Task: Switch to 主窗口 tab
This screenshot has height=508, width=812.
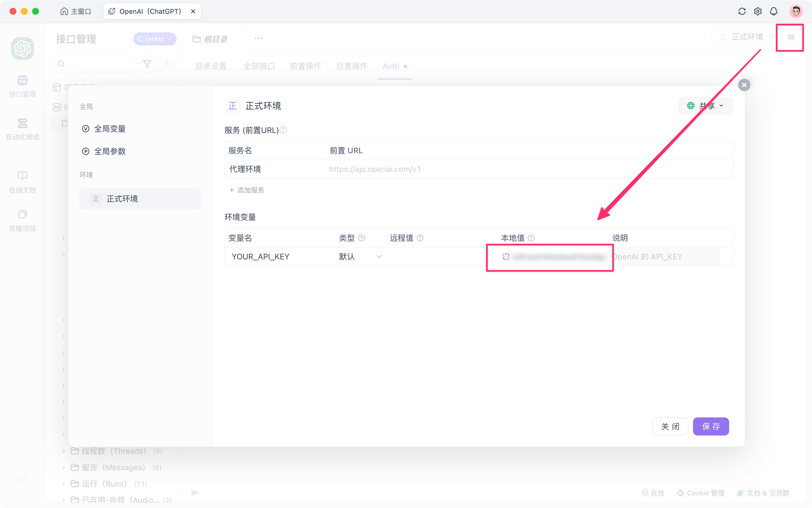Action: click(x=76, y=11)
